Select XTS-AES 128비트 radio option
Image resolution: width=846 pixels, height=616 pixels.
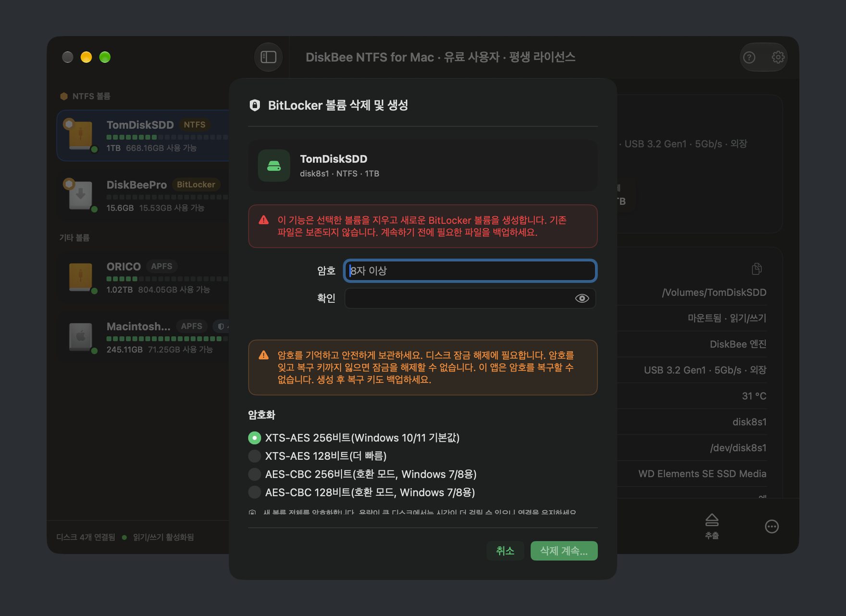tap(254, 456)
